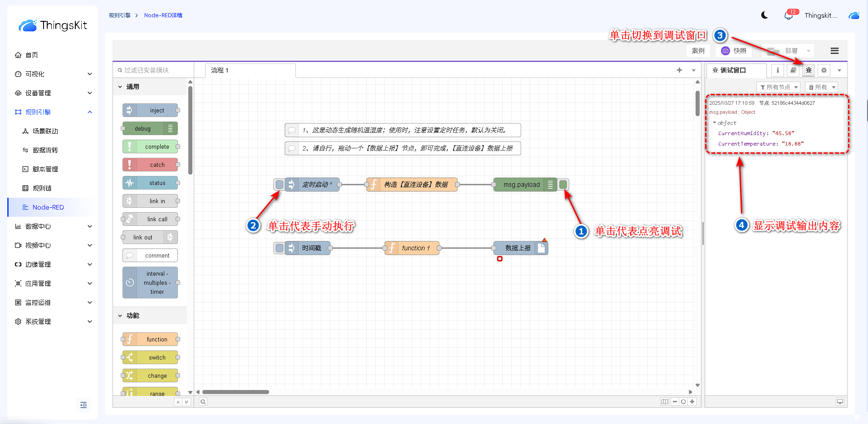Open the 所有节点 filter dropdown
The width and height of the screenshot is (868, 424).
tap(779, 87)
